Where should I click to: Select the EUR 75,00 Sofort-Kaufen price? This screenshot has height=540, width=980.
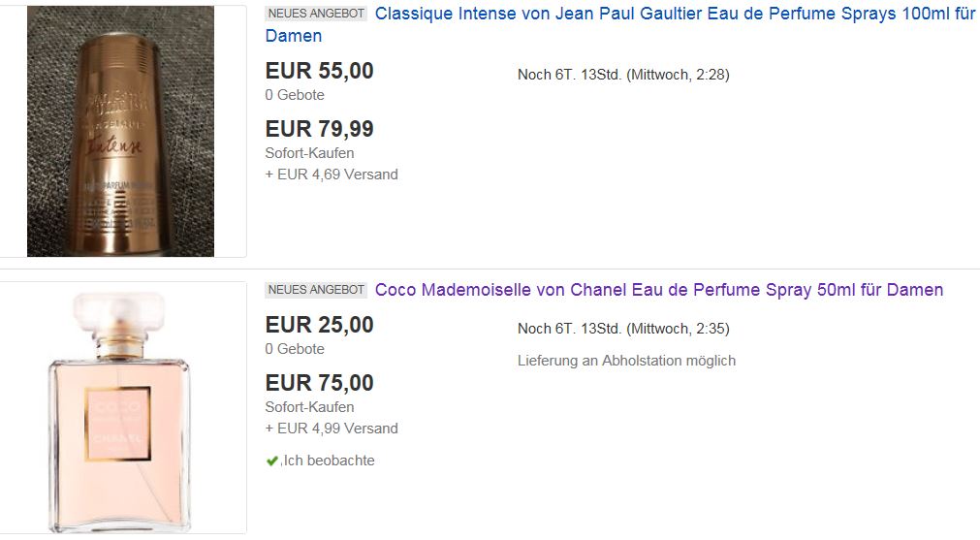[x=319, y=383]
